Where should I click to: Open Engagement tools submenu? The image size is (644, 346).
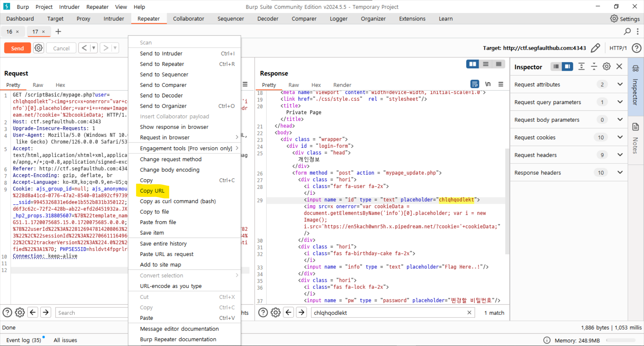point(184,148)
